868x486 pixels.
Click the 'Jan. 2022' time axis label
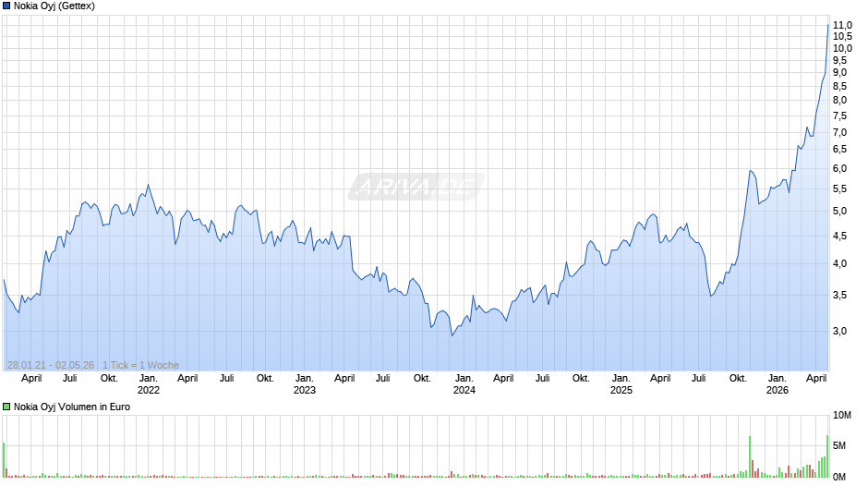tap(149, 384)
